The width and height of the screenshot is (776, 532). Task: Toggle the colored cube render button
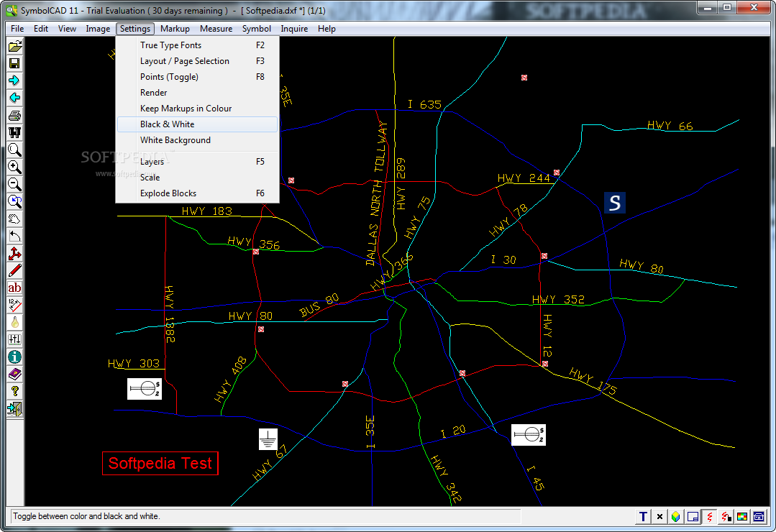coord(676,517)
